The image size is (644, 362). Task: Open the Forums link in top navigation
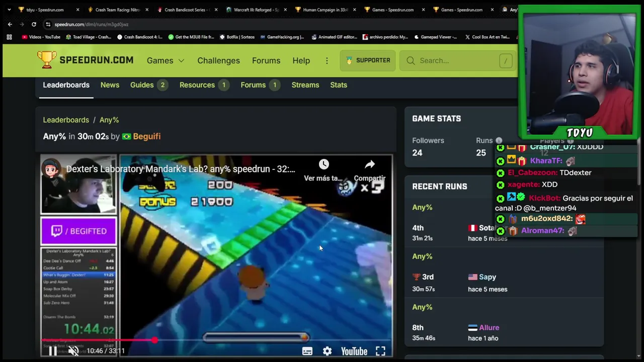point(266,60)
